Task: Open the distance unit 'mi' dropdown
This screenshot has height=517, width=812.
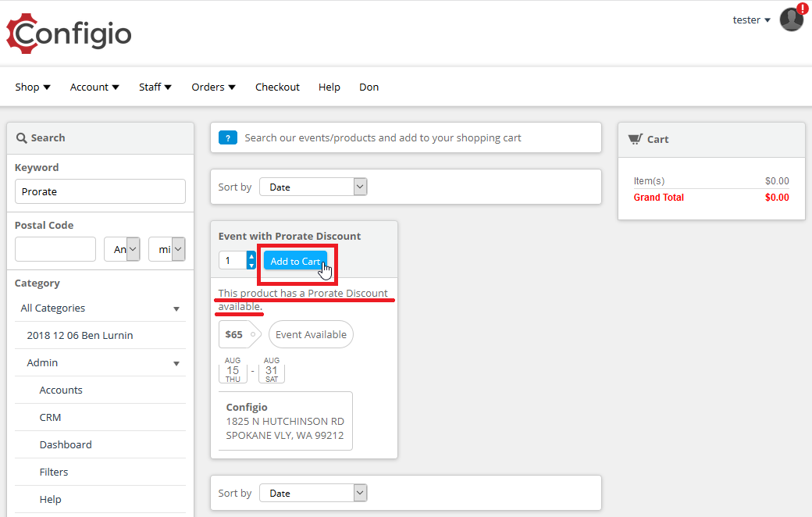Action: pos(167,249)
